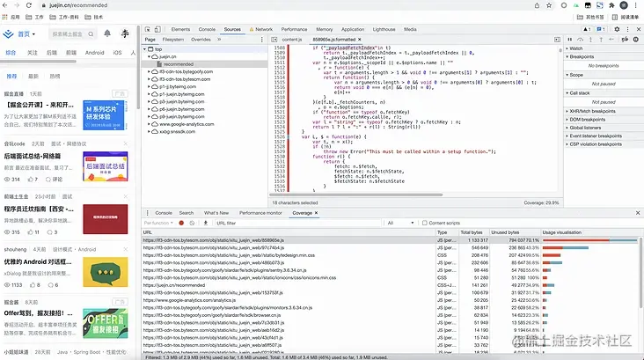Toggle the Content scripts checkbox
The image size is (644, 360).
click(425, 223)
